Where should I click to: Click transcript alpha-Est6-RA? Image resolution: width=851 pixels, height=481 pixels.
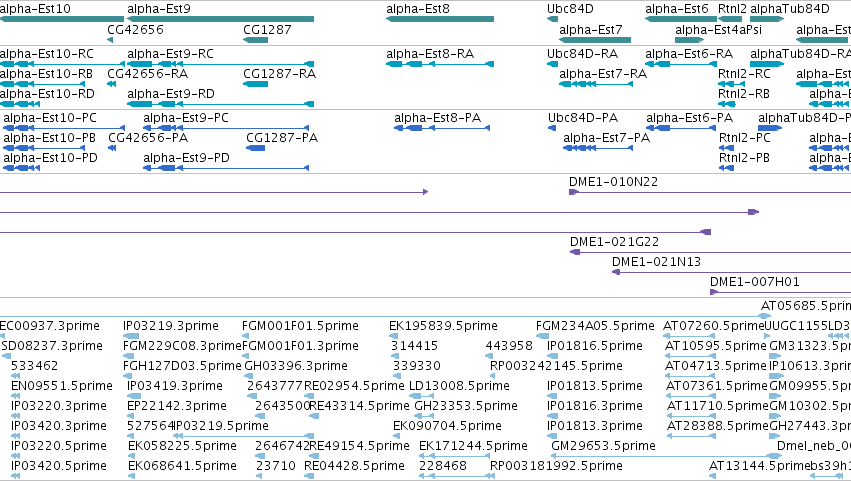689,54
